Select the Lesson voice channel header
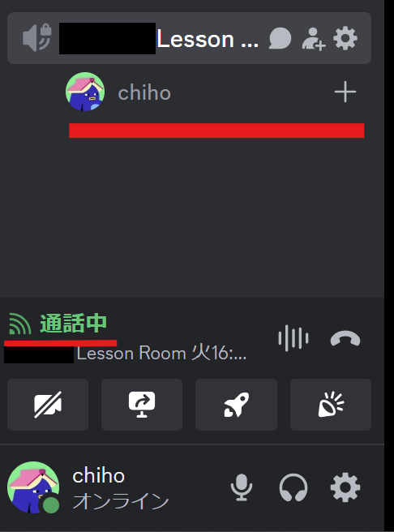The height and width of the screenshot is (532, 394). tap(189, 38)
